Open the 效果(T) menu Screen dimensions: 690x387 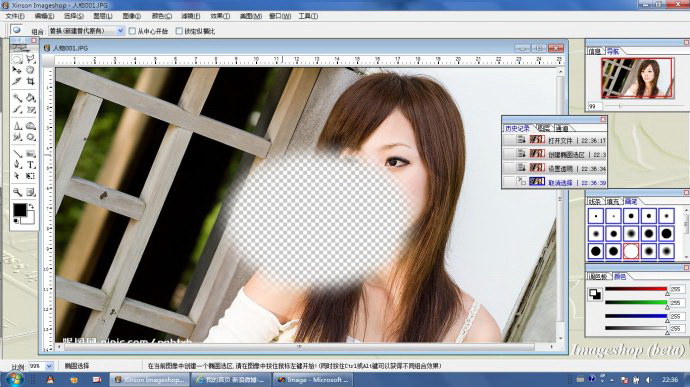point(220,16)
